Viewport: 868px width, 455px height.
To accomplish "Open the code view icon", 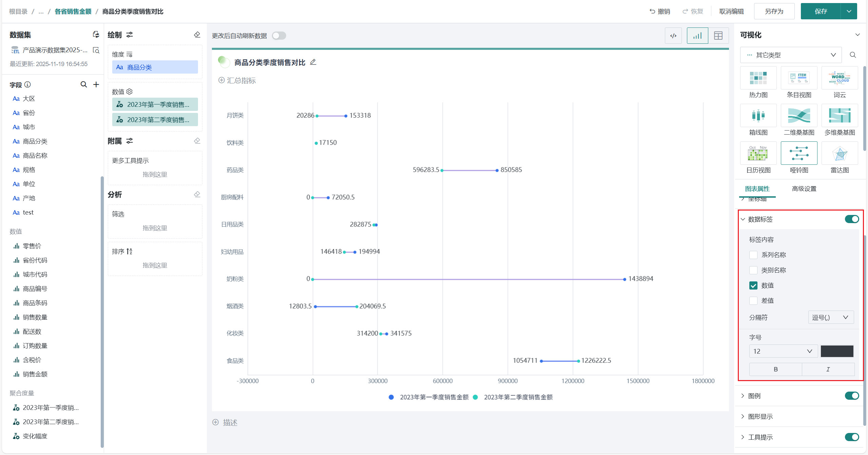I will (673, 36).
